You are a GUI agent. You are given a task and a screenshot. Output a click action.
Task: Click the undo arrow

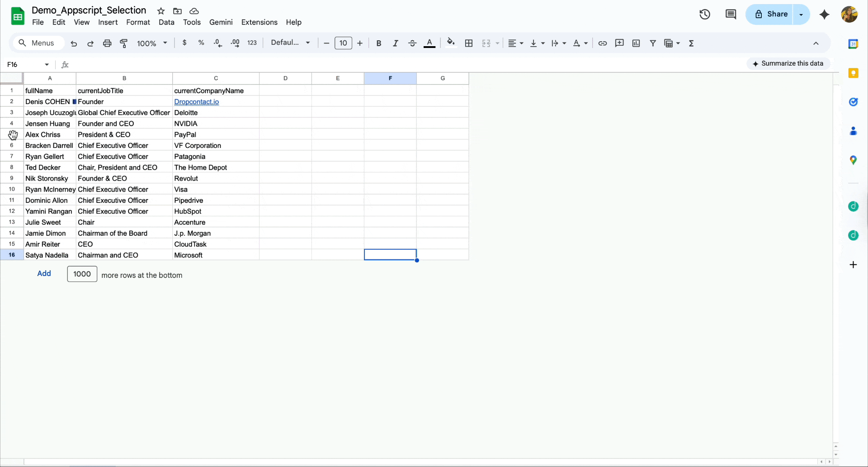74,43
